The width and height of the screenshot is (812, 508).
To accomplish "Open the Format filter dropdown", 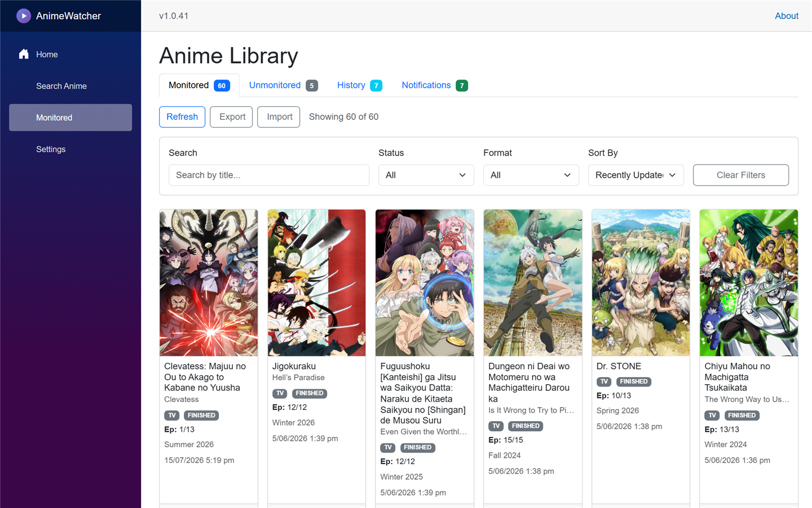I will pyautogui.click(x=531, y=175).
